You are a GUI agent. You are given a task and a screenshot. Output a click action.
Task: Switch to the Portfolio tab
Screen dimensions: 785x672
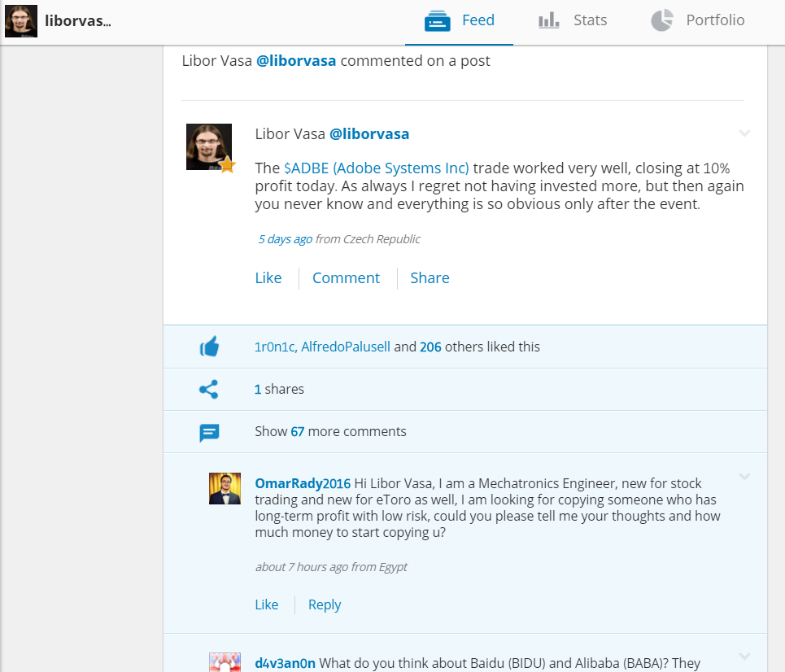pos(715,20)
